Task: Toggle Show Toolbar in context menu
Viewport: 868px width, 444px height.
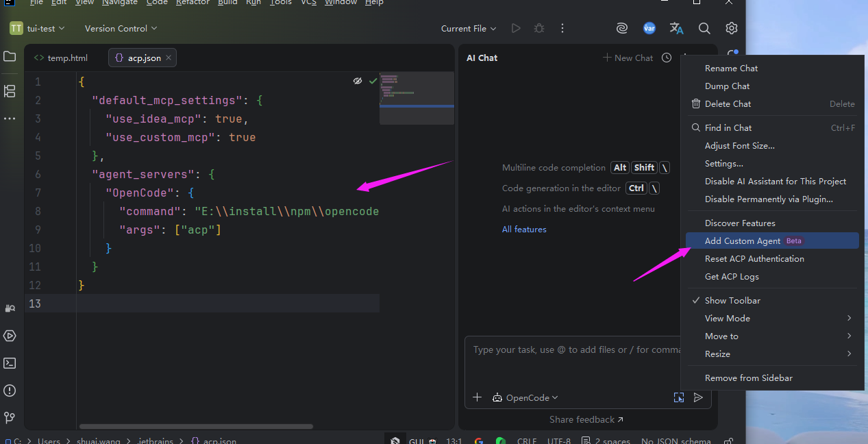Action: pos(732,300)
